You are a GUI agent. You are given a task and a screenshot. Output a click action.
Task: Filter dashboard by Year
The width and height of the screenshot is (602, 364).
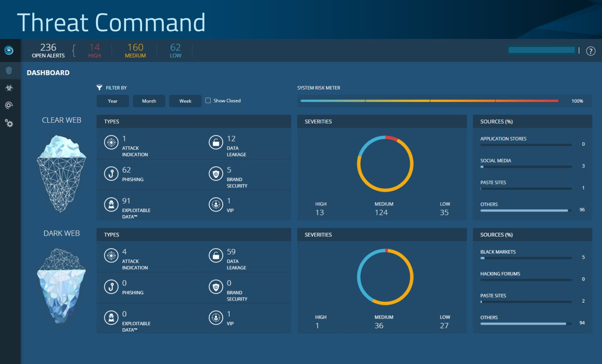(x=113, y=101)
